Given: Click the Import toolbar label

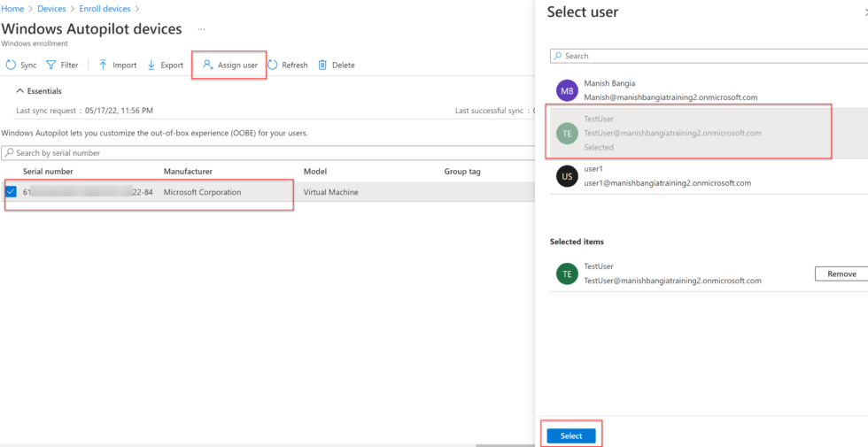Looking at the screenshot, I should pos(125,66).
